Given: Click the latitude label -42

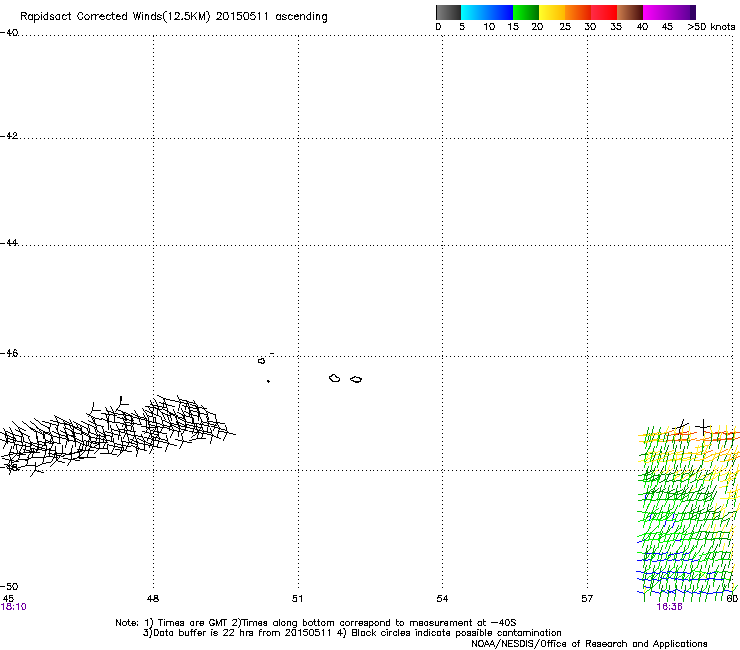Looking at the screenshot, I should point(9,135).
